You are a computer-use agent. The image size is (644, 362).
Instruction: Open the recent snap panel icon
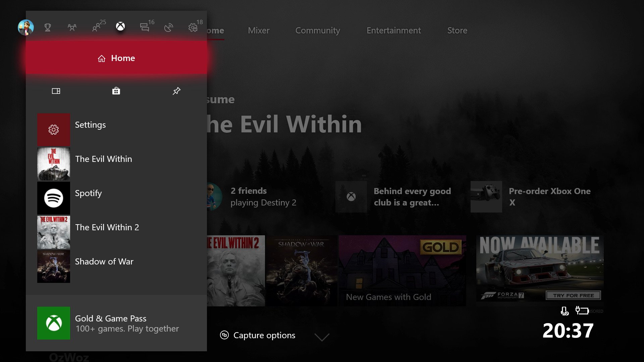coord(56,91)
